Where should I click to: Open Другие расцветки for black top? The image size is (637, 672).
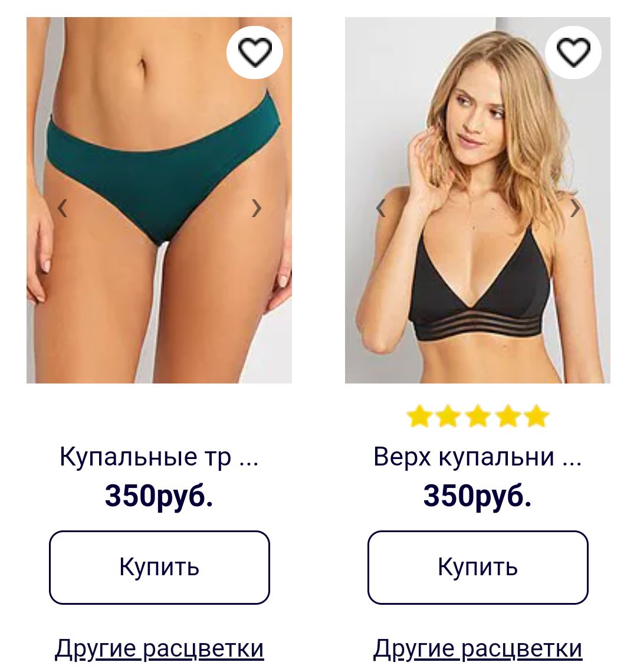click(x=478, y=649)
